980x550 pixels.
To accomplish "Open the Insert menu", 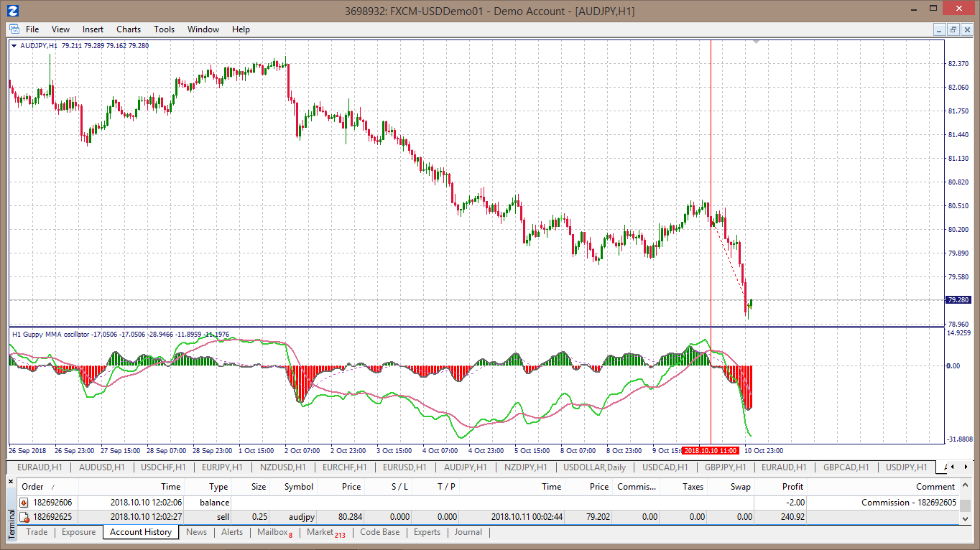I will pyautogui.click(x=93, y=29).
